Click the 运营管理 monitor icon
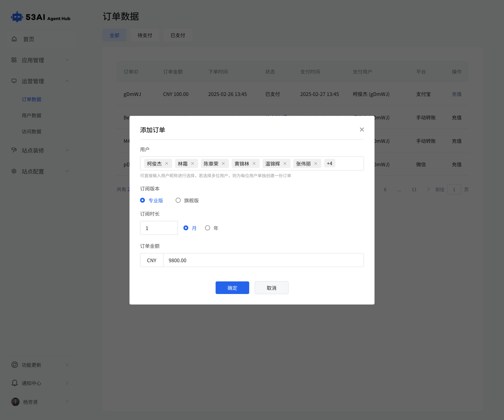 14,81
